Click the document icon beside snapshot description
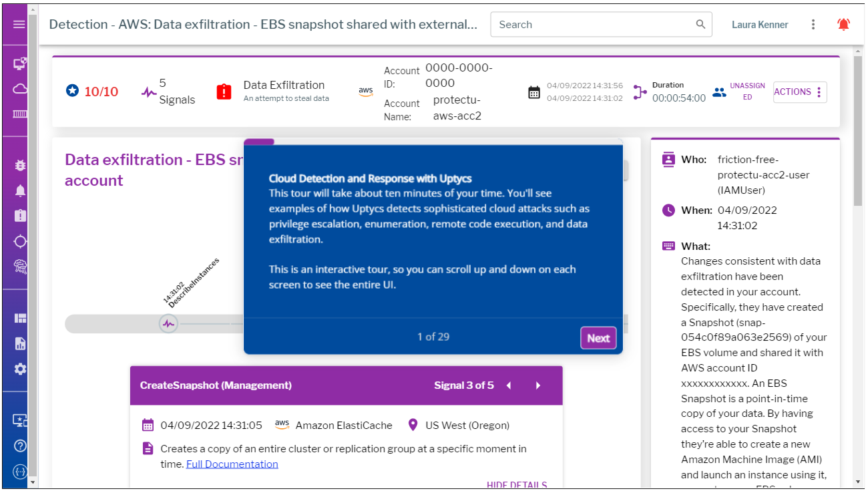 [148, 449]
